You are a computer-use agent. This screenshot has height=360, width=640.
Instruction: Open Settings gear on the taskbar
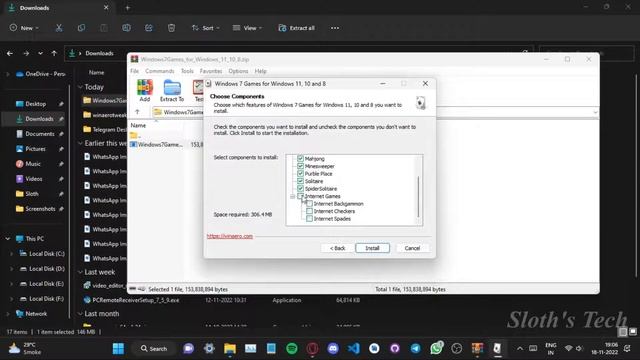(209, 348)
